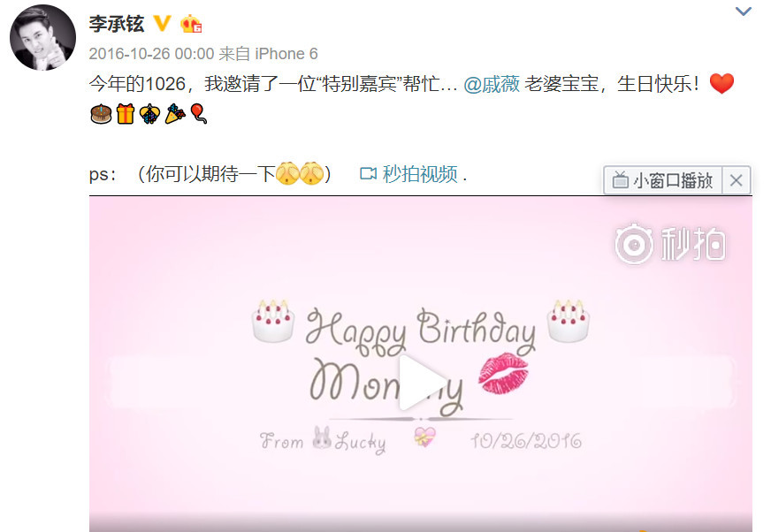This screenshot has width=771, height=532.
Task: Open the @戚薇 mention link
Action: coord(492,84)
